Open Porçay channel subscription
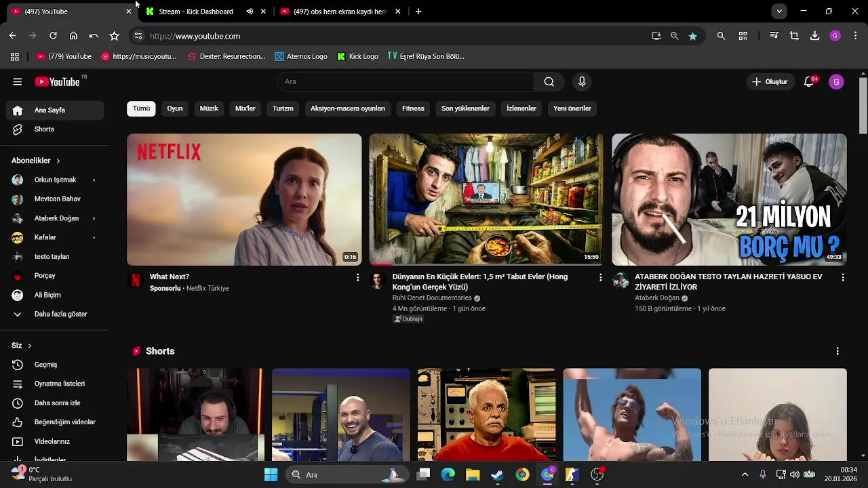 55,276
